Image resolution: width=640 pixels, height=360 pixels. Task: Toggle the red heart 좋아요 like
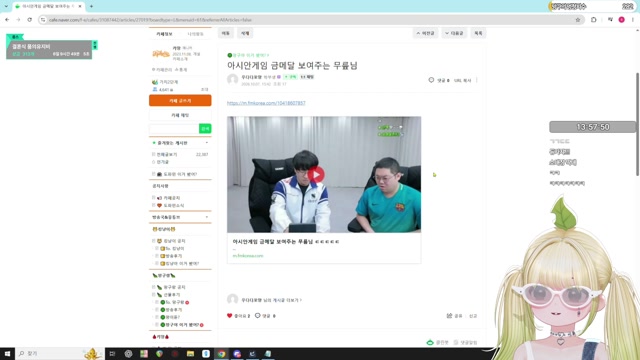(x=229, y=316)
